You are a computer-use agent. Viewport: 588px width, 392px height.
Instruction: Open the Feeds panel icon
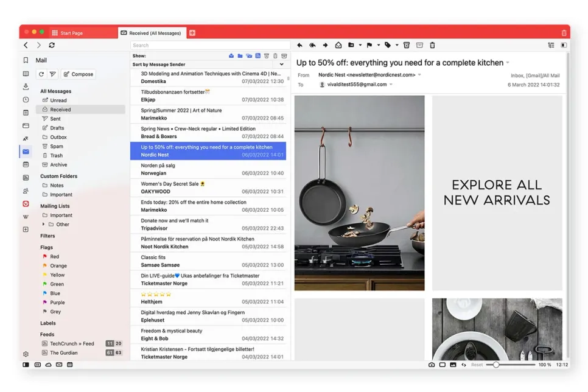click(x=26, y=177)
